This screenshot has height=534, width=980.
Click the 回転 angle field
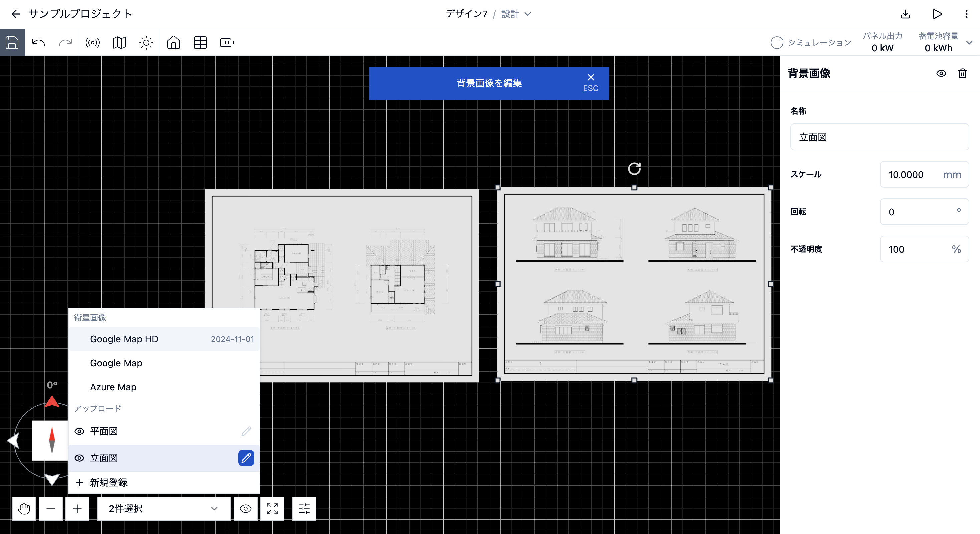pyautogui.click(x=925, y=212)
